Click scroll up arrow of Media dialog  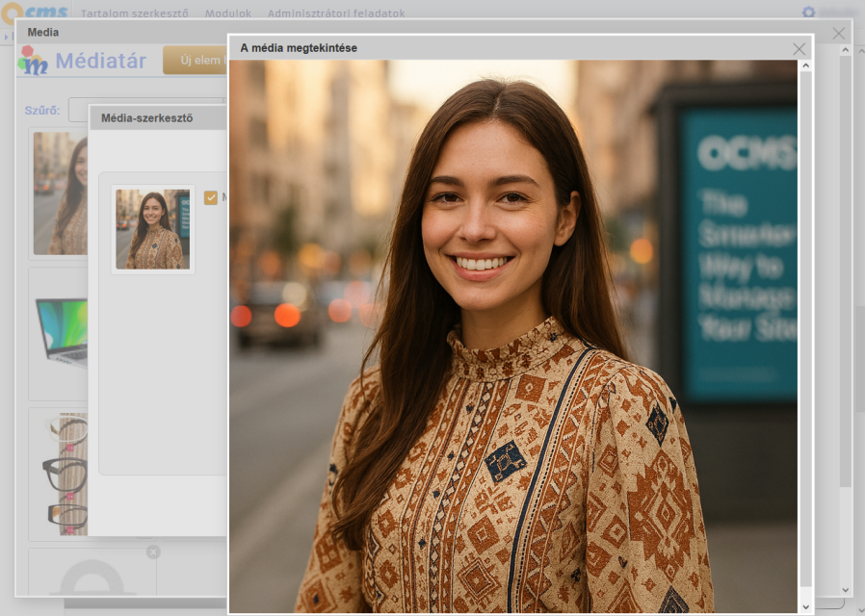[845, 51]
